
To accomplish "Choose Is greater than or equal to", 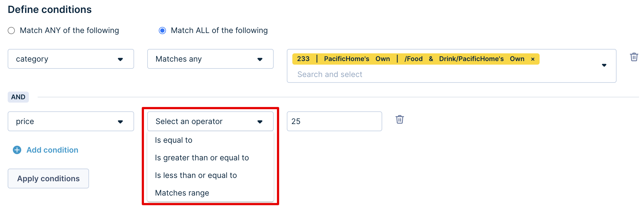I will 210,158.
